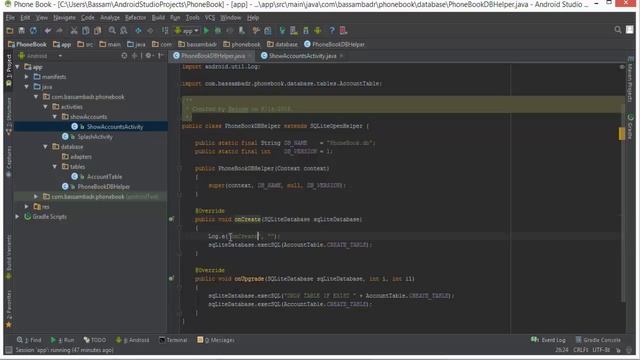Open the Find tool window button
The width and height of the screenshot is (640, 360).
[29, 340]
